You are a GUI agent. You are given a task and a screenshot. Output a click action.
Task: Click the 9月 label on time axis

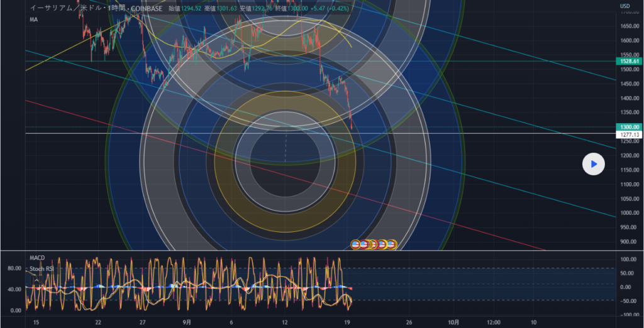[187, 323]
